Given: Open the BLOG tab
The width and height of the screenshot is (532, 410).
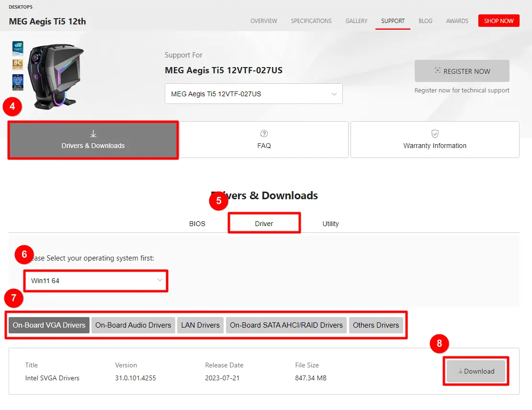Looking at the screenshot, I should click(x=426, y=21).
